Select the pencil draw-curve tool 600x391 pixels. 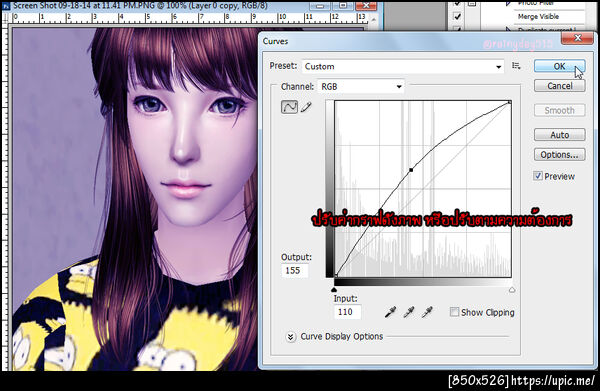pos(306,107)
